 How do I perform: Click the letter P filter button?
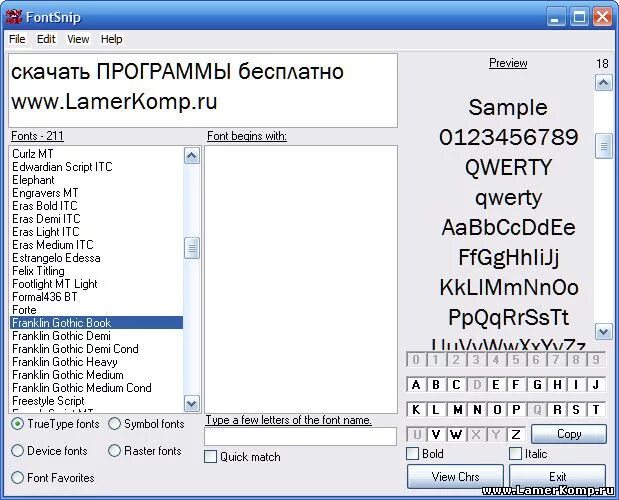pyautogui.click(x=516, y=410)
